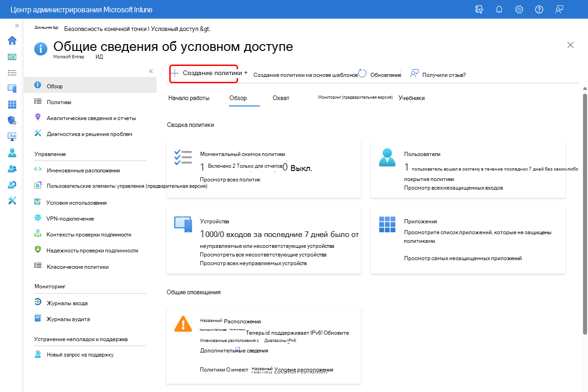This screenshot has width=588, height=392.
Task: Click Просмотр всех неуправляемых устройств link
Action: click(x=253, y=263)
